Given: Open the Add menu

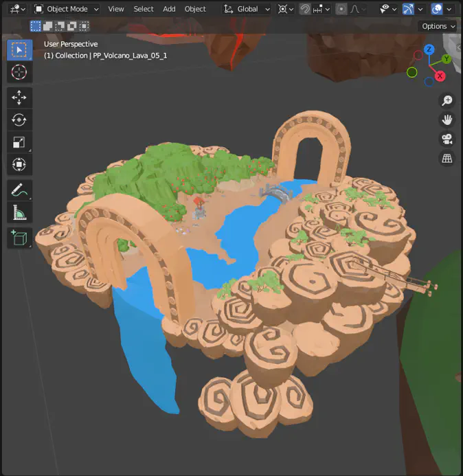Looking at the screenshot, I should pos(169,9).
